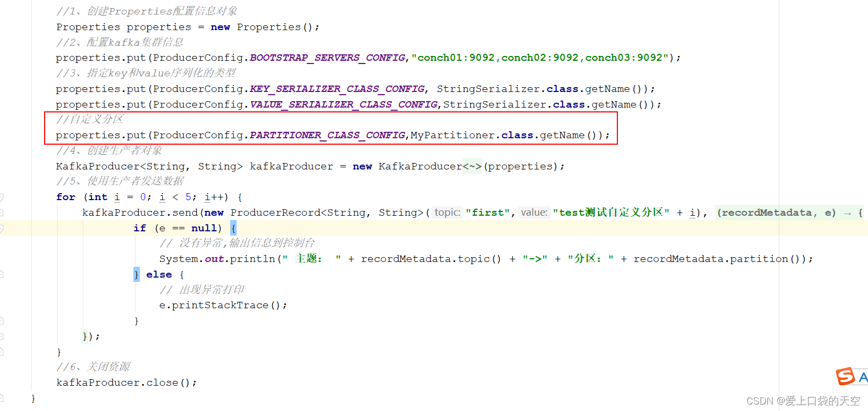Viewport: 868px width, 411px height.
Task: Click the Sogou input method S icon
Action: tap(845, 376)
